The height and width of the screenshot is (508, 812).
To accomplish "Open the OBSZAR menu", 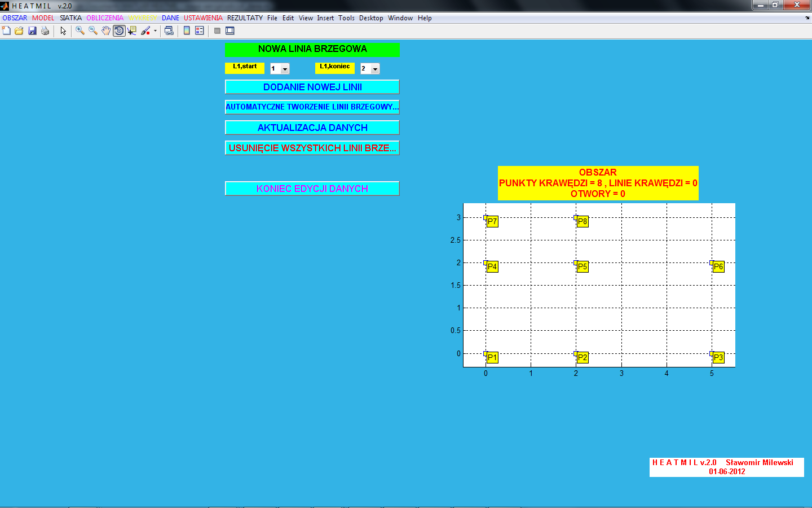I will point(15,18).
